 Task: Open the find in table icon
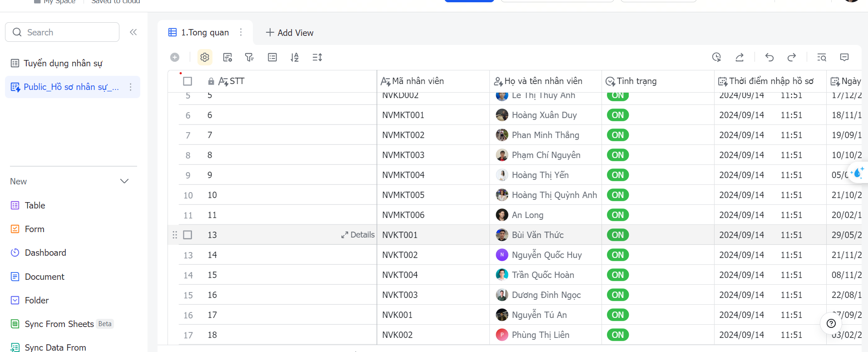pyautogui.click(x=822, y=57)
